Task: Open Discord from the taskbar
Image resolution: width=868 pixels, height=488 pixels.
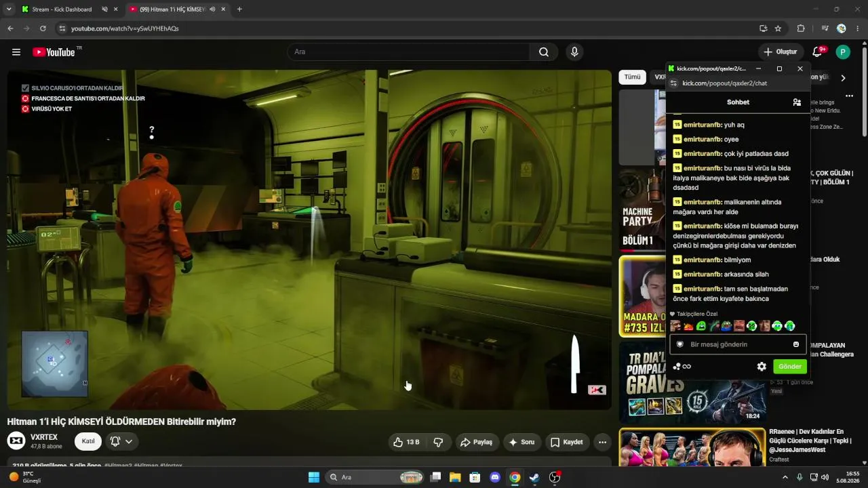Action: click(494, 477)
